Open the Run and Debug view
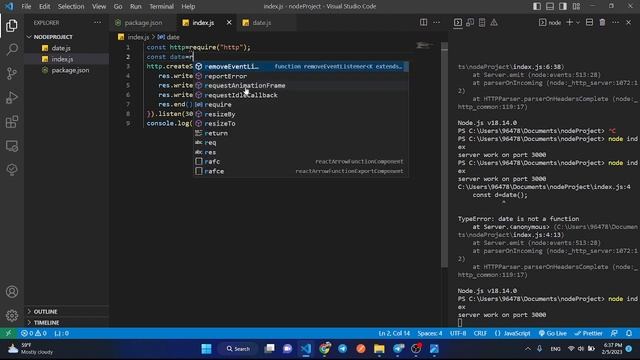 (x=12, y=98)
